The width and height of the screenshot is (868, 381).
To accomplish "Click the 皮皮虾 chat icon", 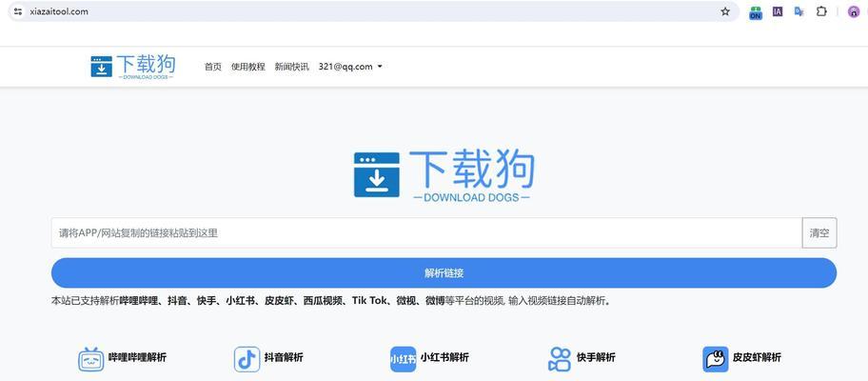I will click(715, 359).
